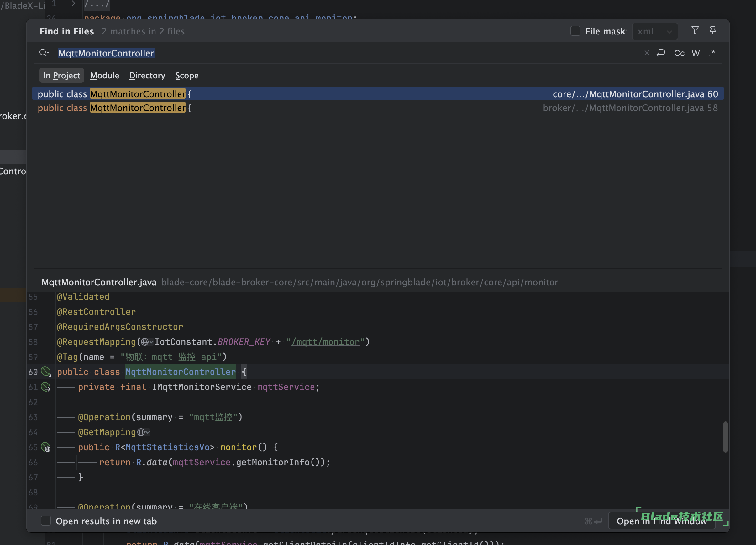Click the new line icon in search field
This screenshot has height=545, width=756.
pyautogui.click(x=661, y=53)
